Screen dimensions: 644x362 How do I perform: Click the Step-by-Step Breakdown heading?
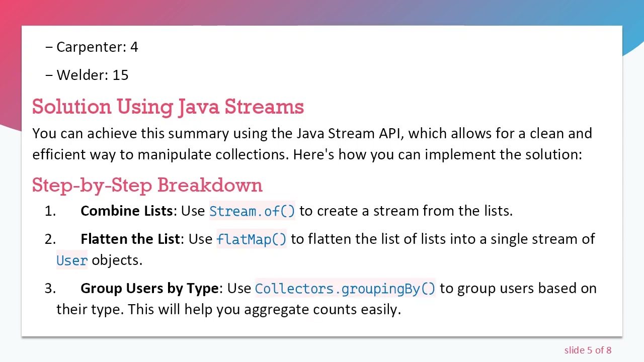(147, 185)
